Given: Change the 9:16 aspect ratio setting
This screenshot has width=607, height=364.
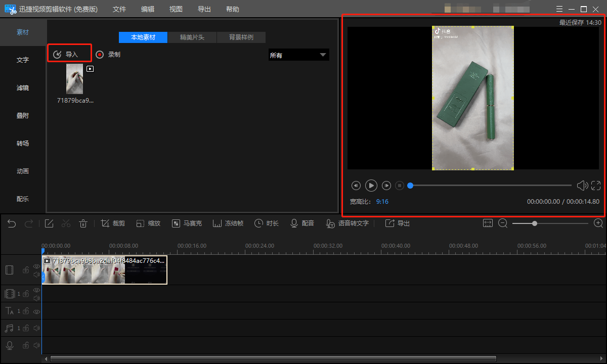Looking at the screenshot, I should [x=382, y=201].
